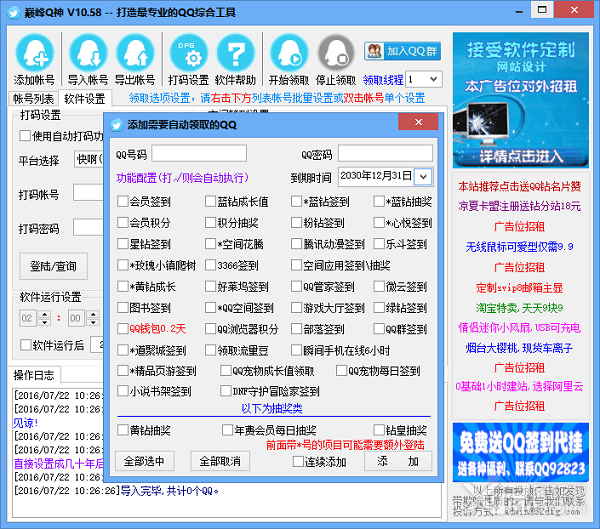
Task: Tick the 3366签到 checkbox
Action: [210, 265]
